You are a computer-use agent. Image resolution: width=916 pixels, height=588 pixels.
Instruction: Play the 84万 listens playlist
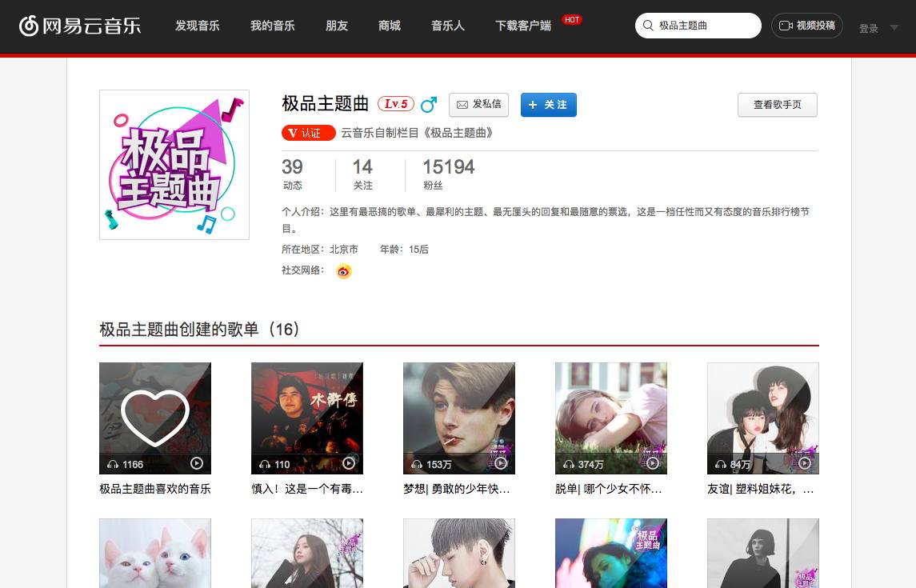pyautogui.click(x=805, y=463)
